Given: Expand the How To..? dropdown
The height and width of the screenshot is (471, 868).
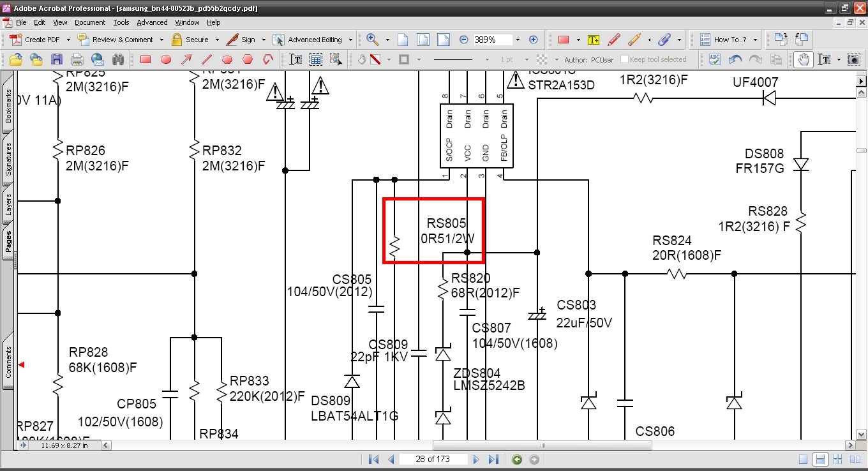Looking at the screenshot, I should 755,40.
